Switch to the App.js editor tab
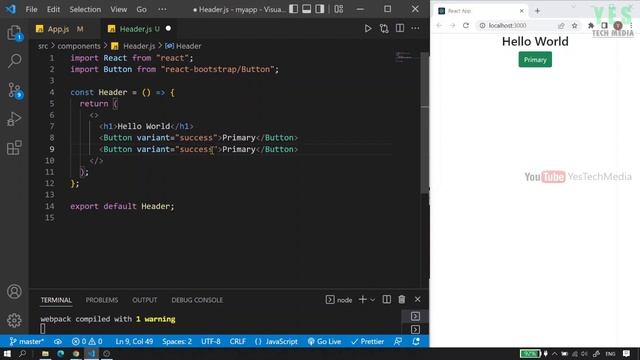 click(x=58, y=29)
